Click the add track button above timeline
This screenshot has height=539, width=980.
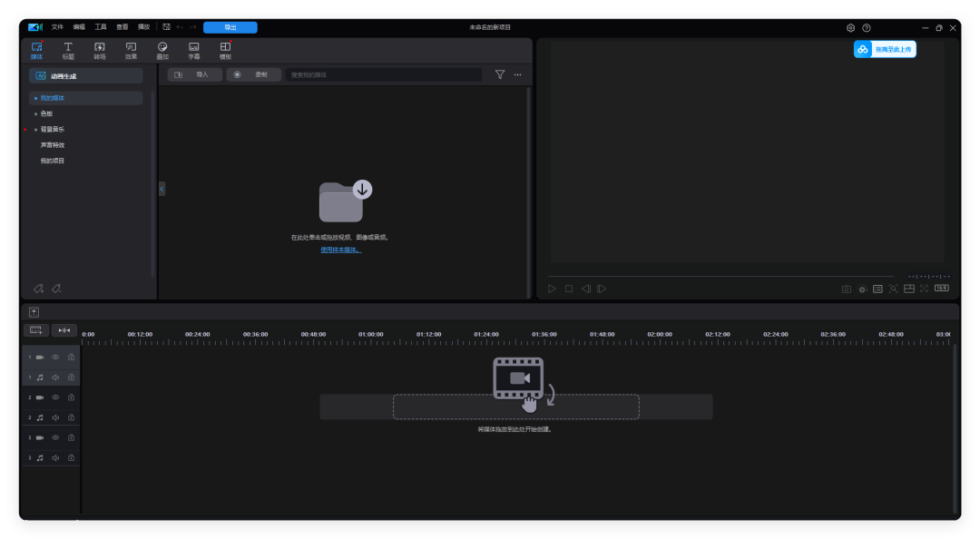[x=35, y=330]
